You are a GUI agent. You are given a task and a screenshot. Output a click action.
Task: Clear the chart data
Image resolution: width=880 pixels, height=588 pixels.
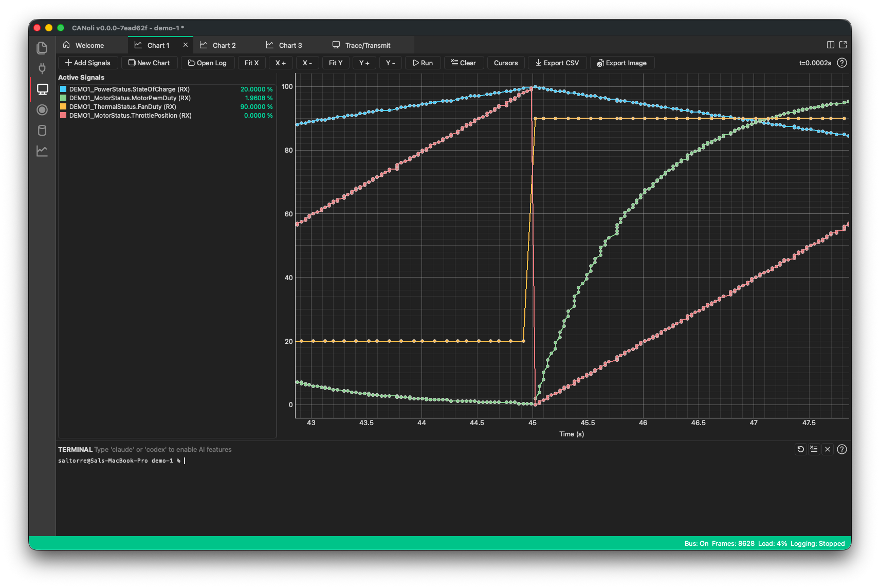[464, 63]
